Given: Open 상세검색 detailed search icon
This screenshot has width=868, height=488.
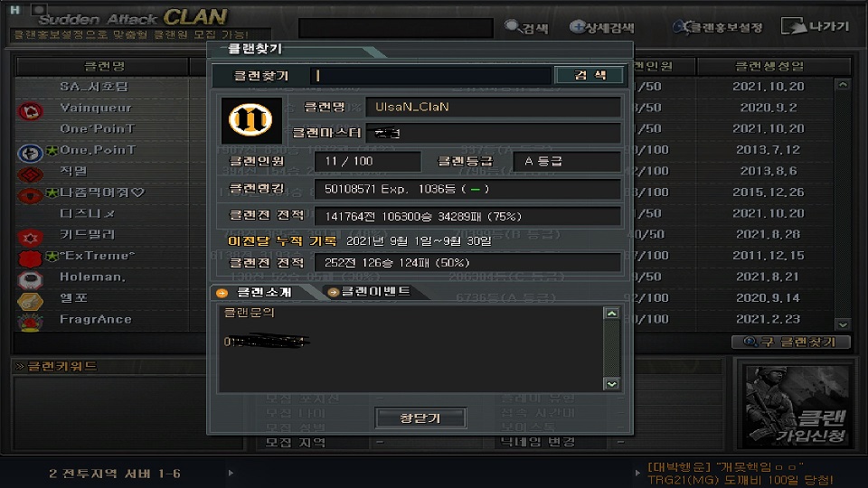Looking at the screenshot, I should [x=578, y=26].
